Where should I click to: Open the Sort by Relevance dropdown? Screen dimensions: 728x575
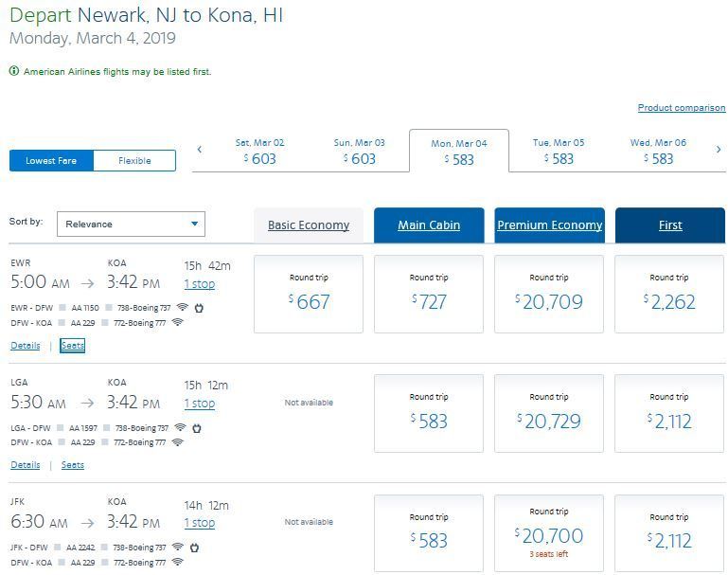click(x=131, y=225)
